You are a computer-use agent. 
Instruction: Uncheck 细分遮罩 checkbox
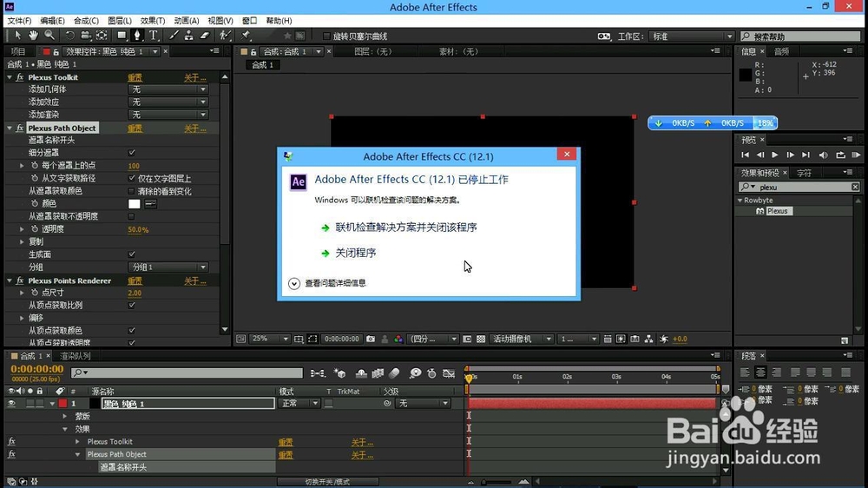tap(132, 152)
